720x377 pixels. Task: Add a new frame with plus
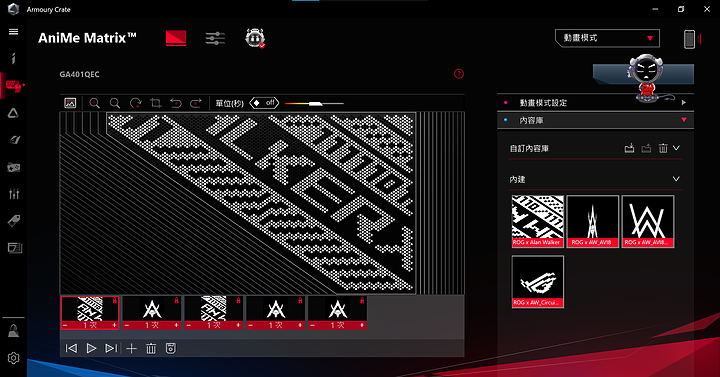(131, 349)
